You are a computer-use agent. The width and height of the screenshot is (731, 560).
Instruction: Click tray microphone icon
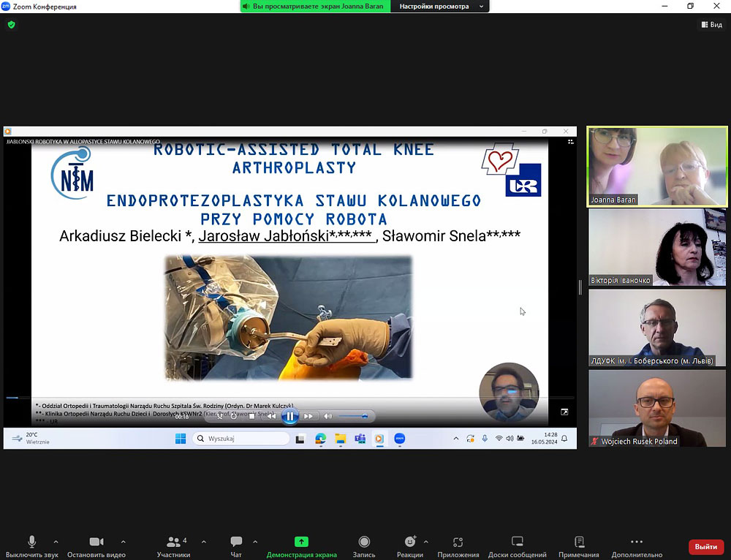(x=485, y=439)
